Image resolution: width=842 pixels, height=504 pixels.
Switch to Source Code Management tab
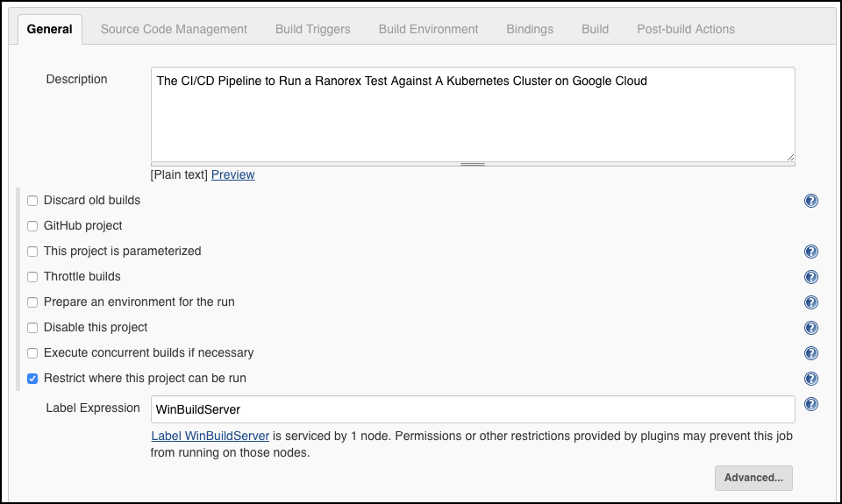pos(174,29)
